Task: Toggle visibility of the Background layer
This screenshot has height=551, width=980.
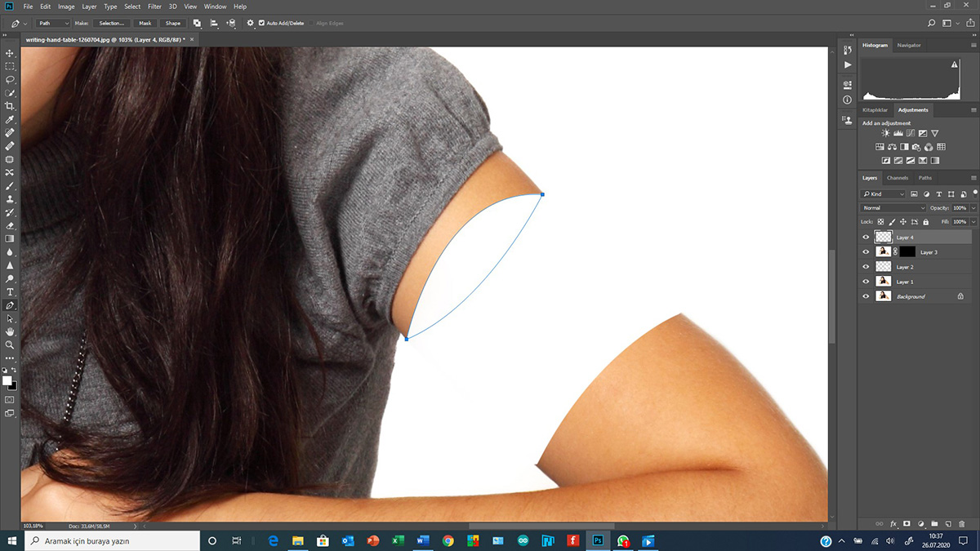Action: click(x=866, y=296)
